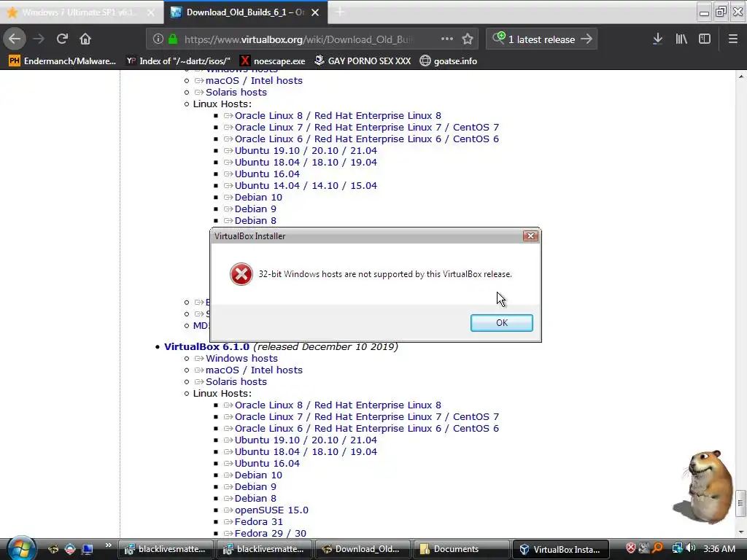Go back to the previous page
The height and width of the screenshot is (560, 747).
(x=15, y=39)
